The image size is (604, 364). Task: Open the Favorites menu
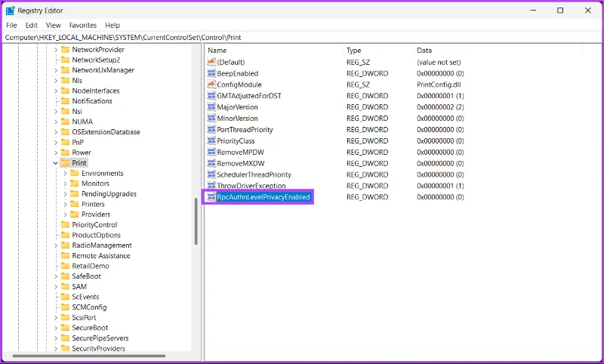point(83,25)
